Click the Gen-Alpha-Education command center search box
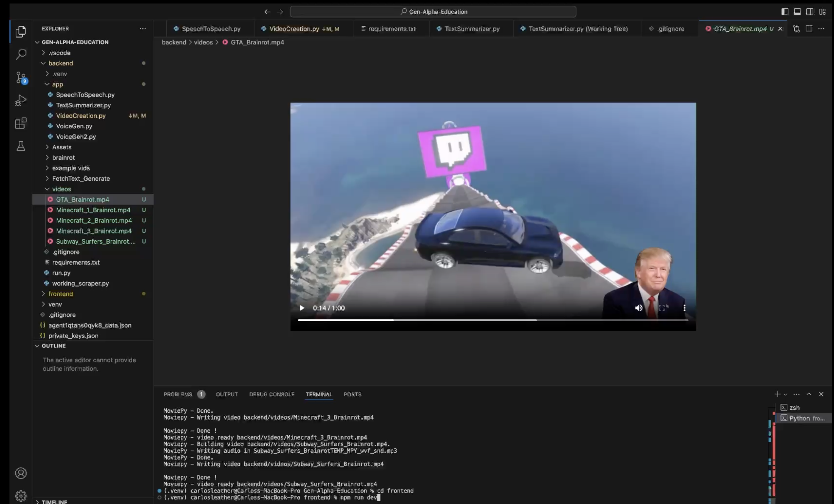Image resolution: width=834 pixels, height=504 pixels. [433, 12]
